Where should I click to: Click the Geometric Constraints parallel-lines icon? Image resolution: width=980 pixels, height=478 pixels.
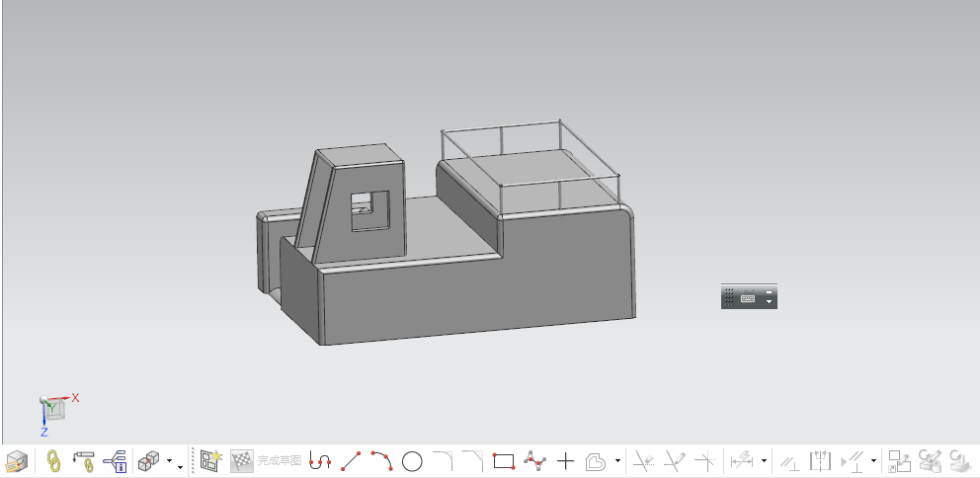pos(790,462)
